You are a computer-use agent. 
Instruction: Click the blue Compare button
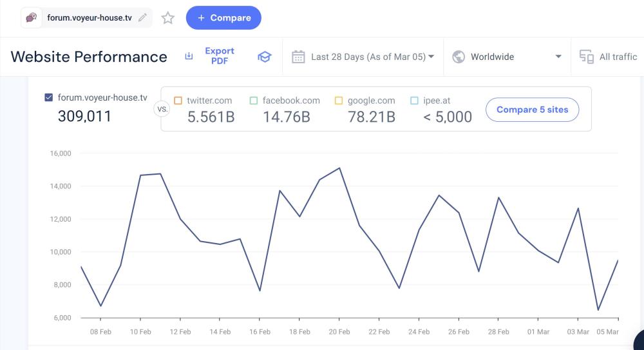[x=223, y=18]
